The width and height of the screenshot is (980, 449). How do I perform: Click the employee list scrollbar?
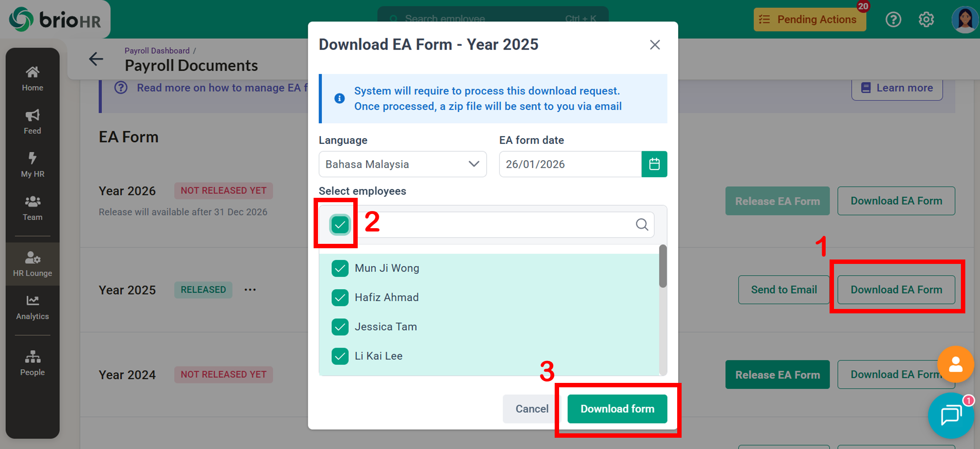(662, 267)
